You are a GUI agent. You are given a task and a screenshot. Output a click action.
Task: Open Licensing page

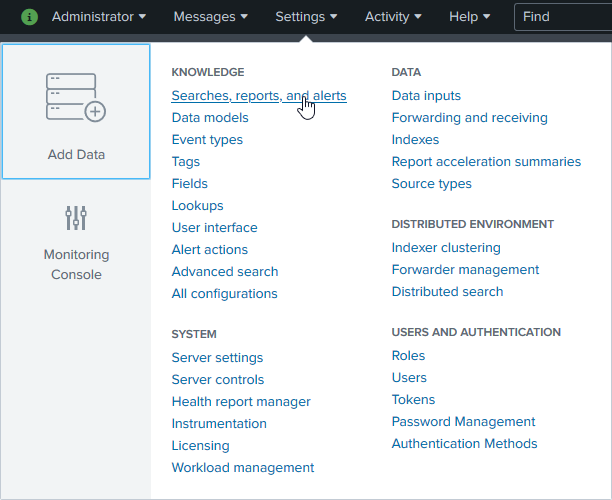coord(201,446)
